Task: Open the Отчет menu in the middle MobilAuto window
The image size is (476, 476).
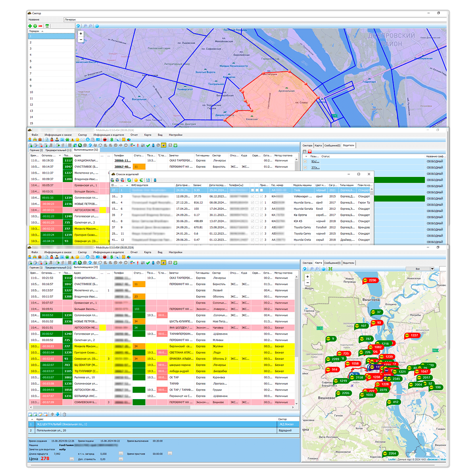Action: pyautogui.click(x=134, y=135)
